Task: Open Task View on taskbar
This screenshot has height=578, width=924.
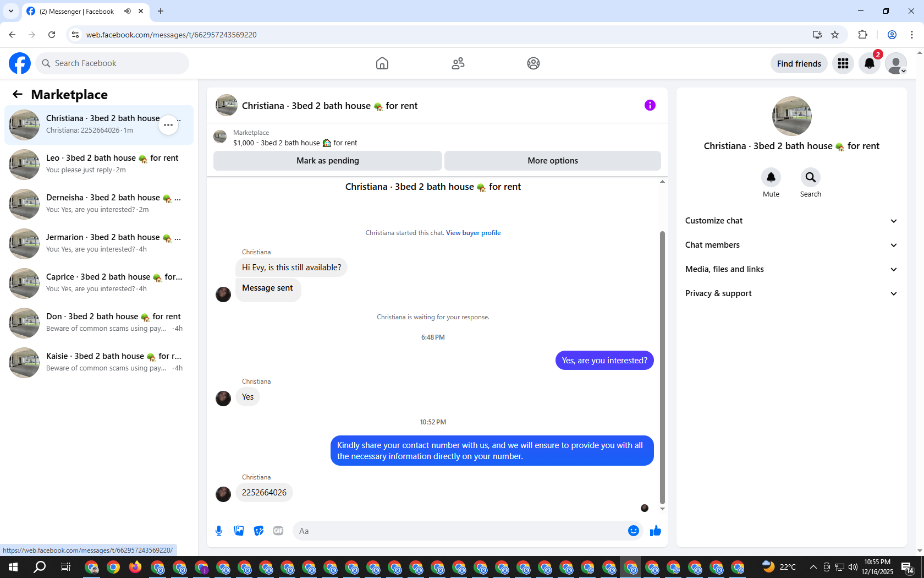Action: [66, 567]
